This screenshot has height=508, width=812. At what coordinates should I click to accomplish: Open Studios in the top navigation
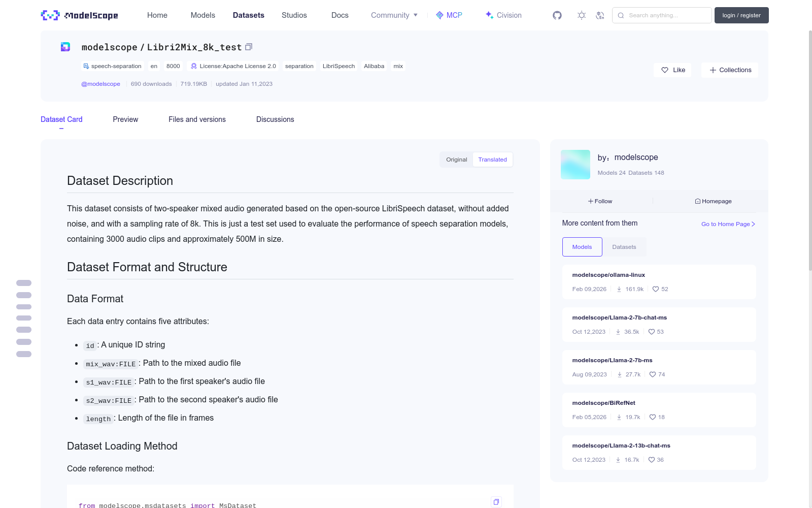tap(294, 15)
